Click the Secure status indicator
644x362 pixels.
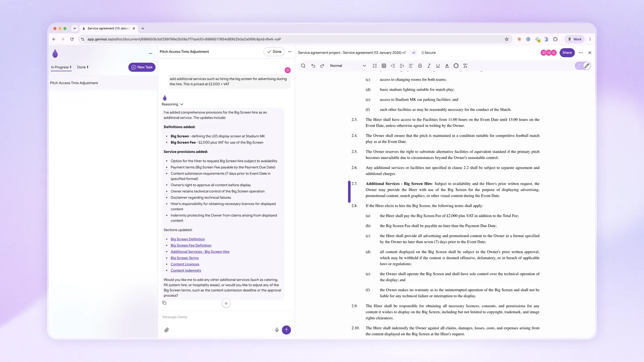[428, 53]
